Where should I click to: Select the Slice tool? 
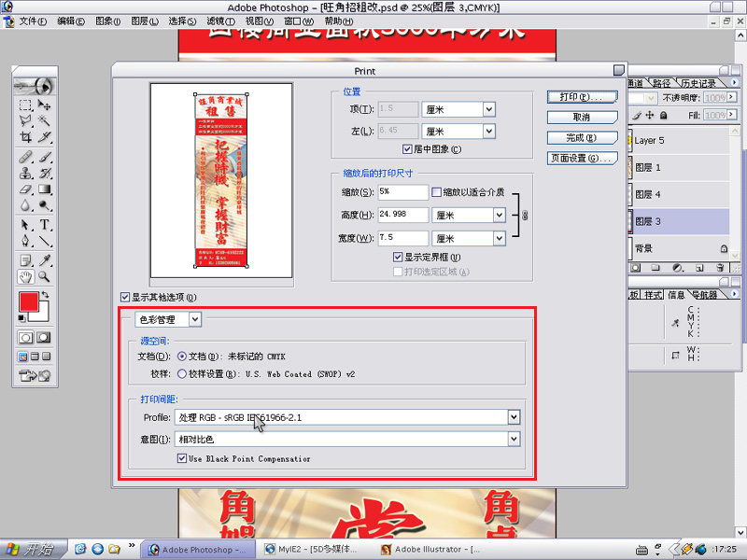click(x=44, y=137)
